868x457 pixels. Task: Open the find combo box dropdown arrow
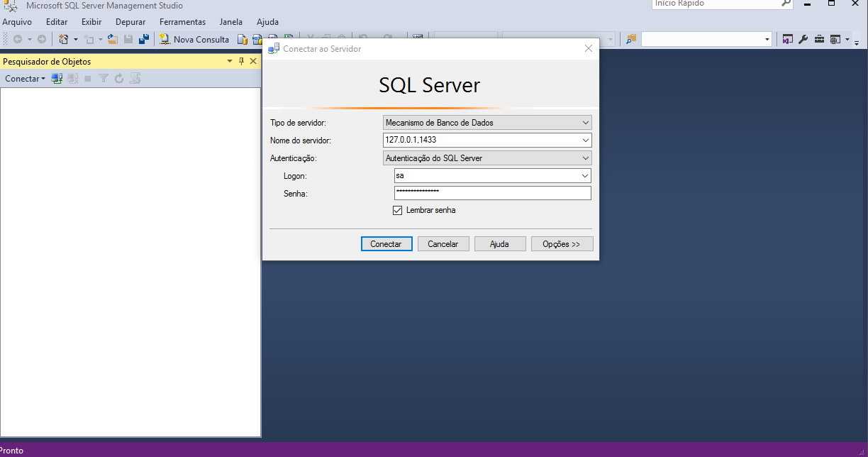pos(767,40)
